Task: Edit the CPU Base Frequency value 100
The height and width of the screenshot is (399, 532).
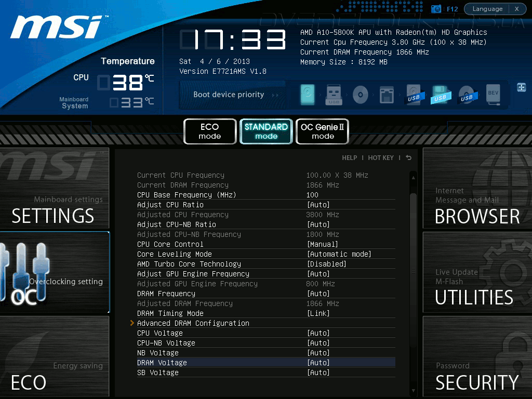Action: [312, 195]
